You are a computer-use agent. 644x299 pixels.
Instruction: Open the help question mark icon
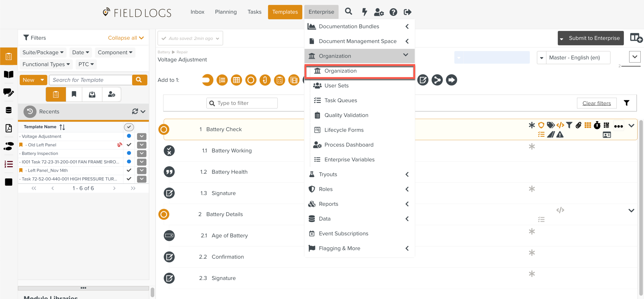tap(393, 12)
